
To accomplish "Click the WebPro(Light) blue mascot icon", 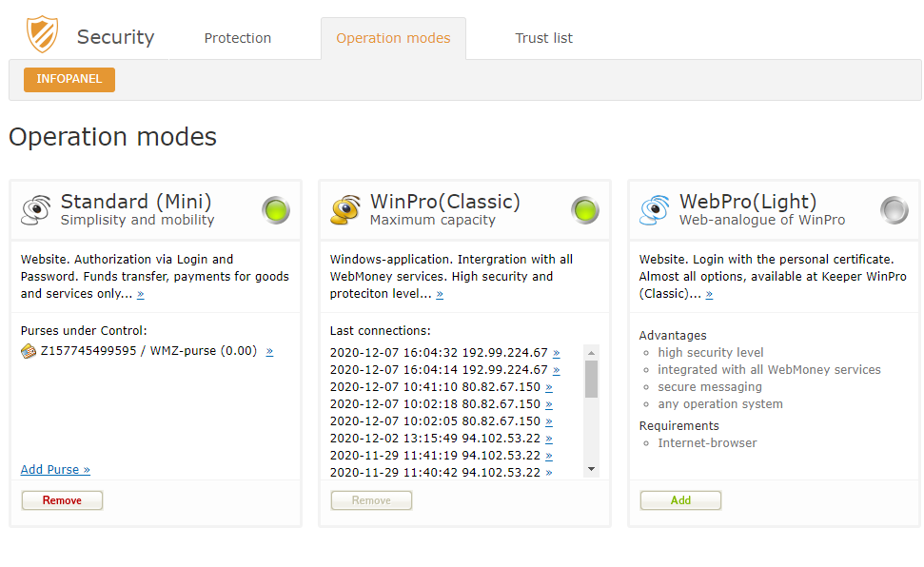I will point(655,210).
